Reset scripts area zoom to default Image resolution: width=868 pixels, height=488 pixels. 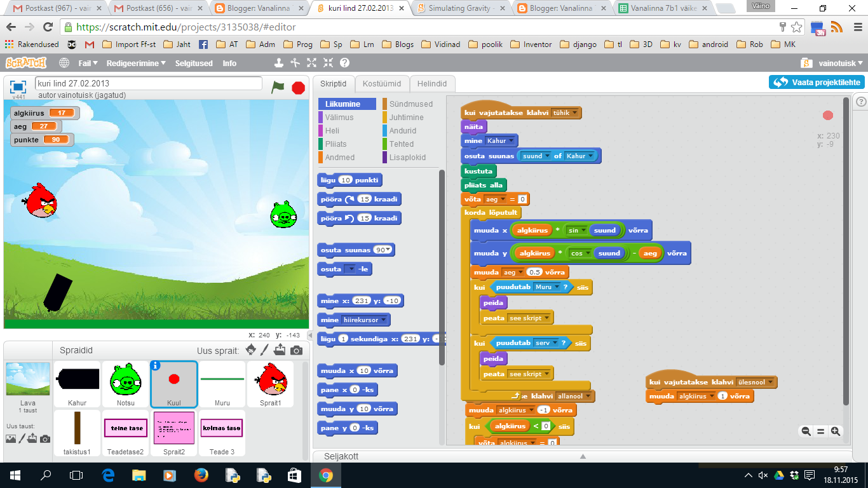click(820, 431)
